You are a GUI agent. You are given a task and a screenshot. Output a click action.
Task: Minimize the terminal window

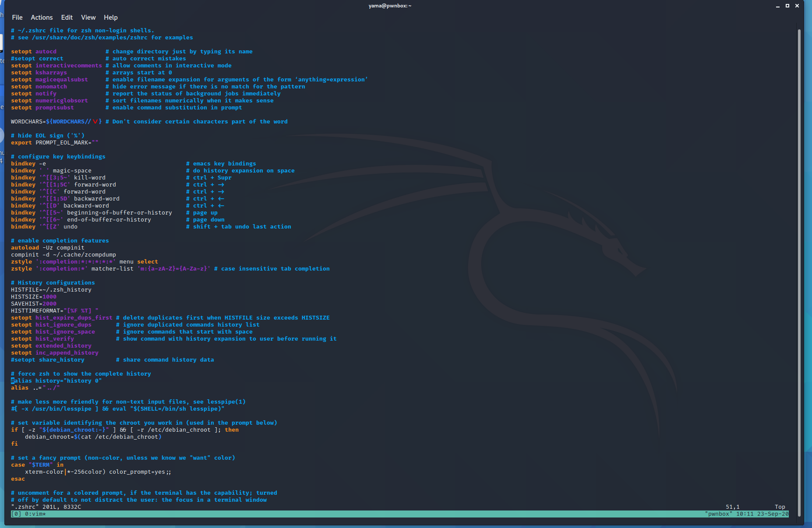click(777, 6)
